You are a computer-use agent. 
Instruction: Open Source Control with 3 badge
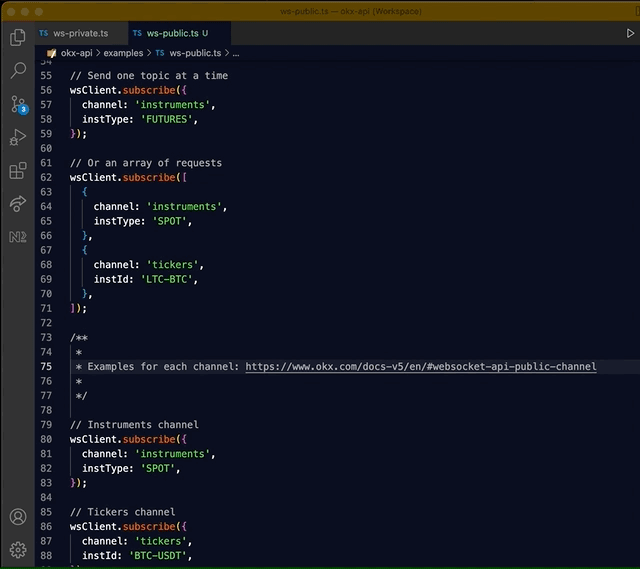pos(18,105)
